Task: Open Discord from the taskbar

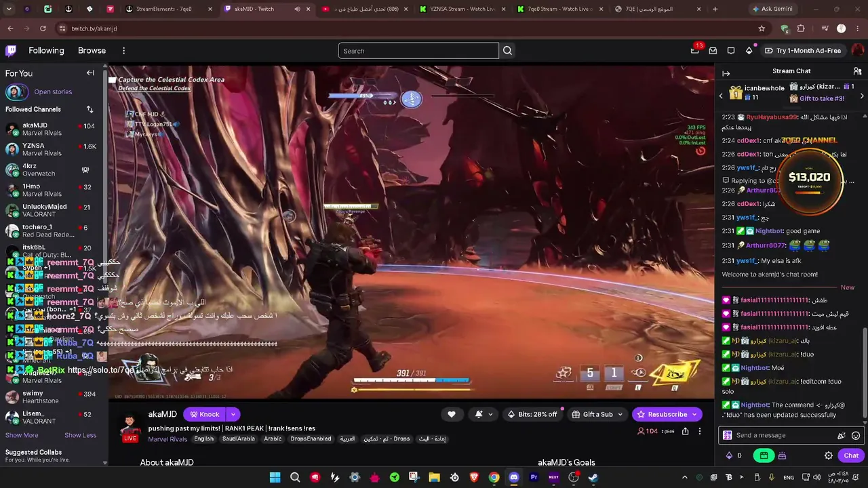Action: pos(514,477)
